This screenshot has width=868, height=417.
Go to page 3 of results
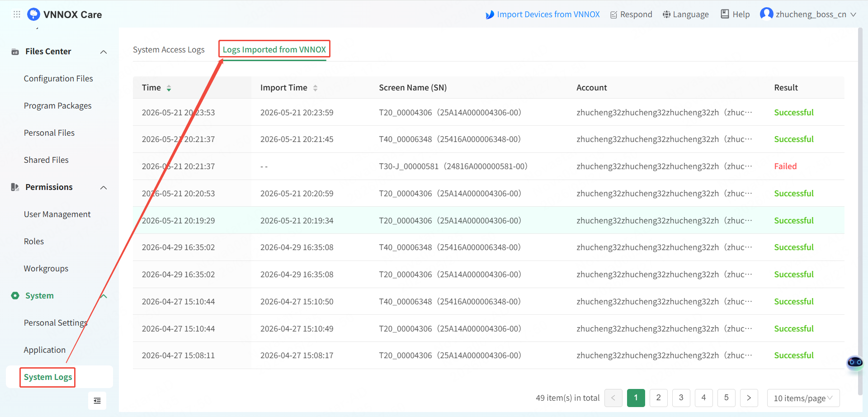[681, 398]
